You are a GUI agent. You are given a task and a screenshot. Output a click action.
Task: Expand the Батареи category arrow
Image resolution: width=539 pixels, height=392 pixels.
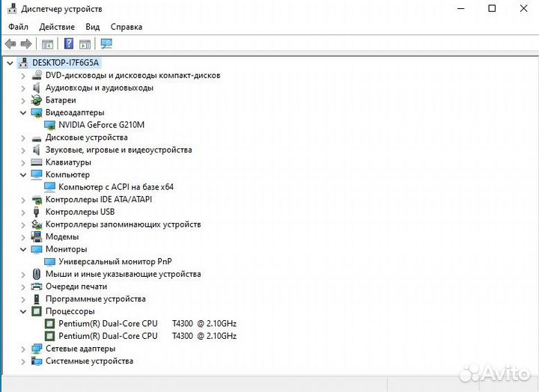click(x=23, y=101)
